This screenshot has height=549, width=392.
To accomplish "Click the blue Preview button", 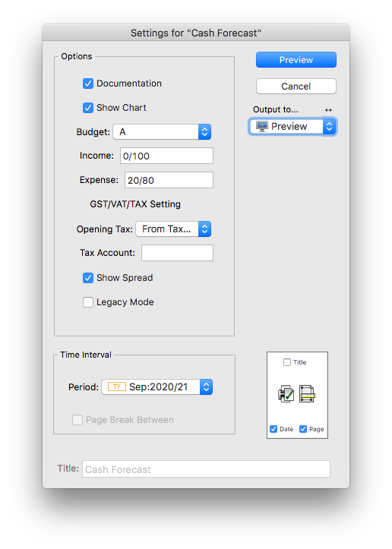I will (x=296, y=60).
